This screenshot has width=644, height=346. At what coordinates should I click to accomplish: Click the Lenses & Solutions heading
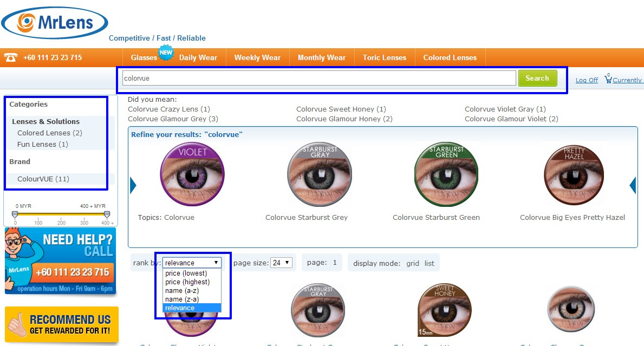(x=45, y=121)
